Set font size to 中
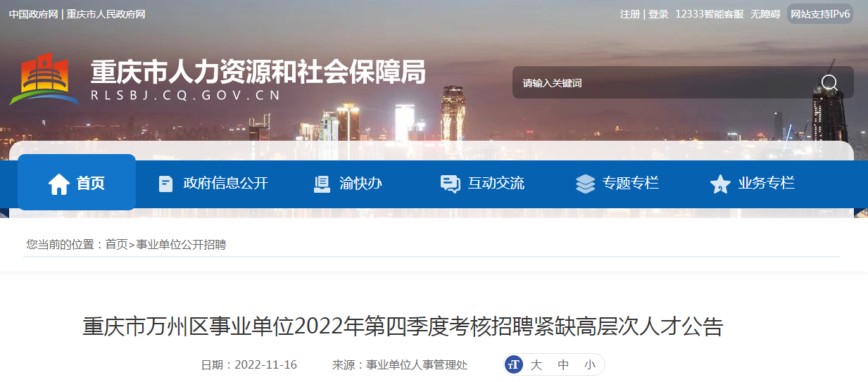868x382 pixels. [x=563, y=364]
